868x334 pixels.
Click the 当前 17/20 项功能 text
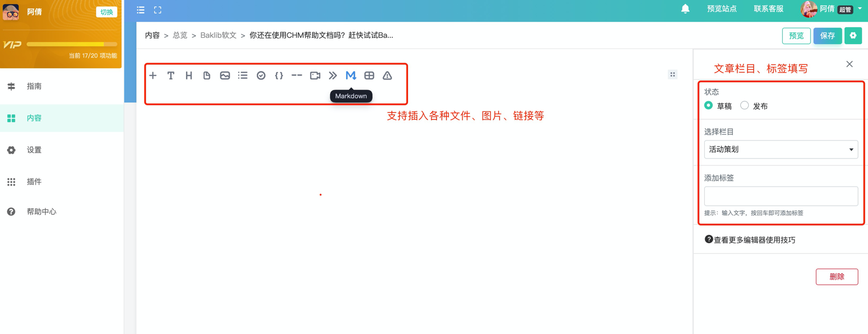(93, 56)
